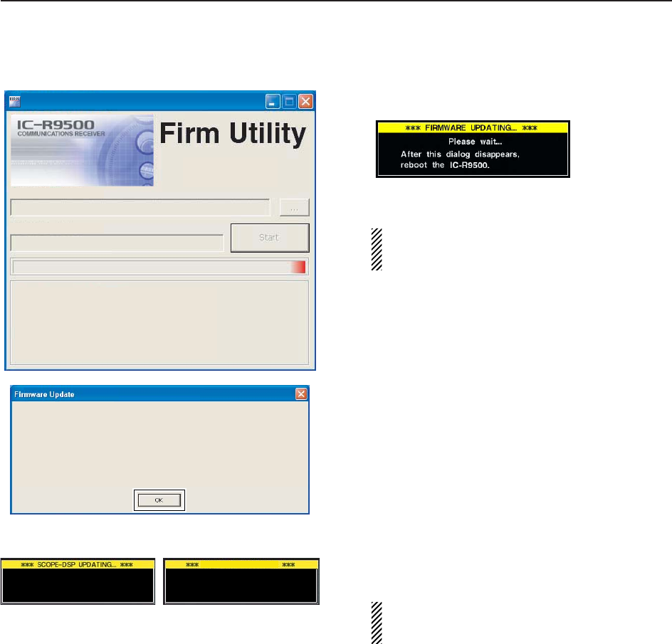The width and height of the screenshot is (672, 644).
Task: Maximize the Firm Utility window
Action: click(289, 102)
